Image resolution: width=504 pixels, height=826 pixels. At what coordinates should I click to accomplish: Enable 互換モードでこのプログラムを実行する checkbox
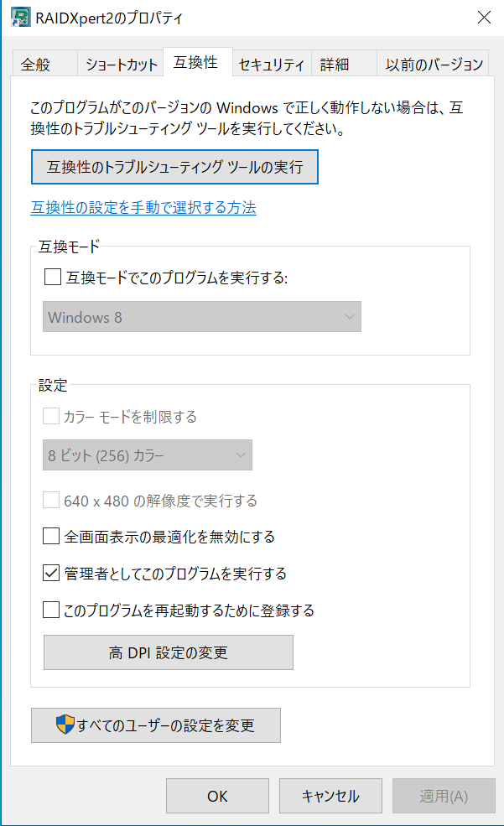pyautogui.click(x=52, y=278)
